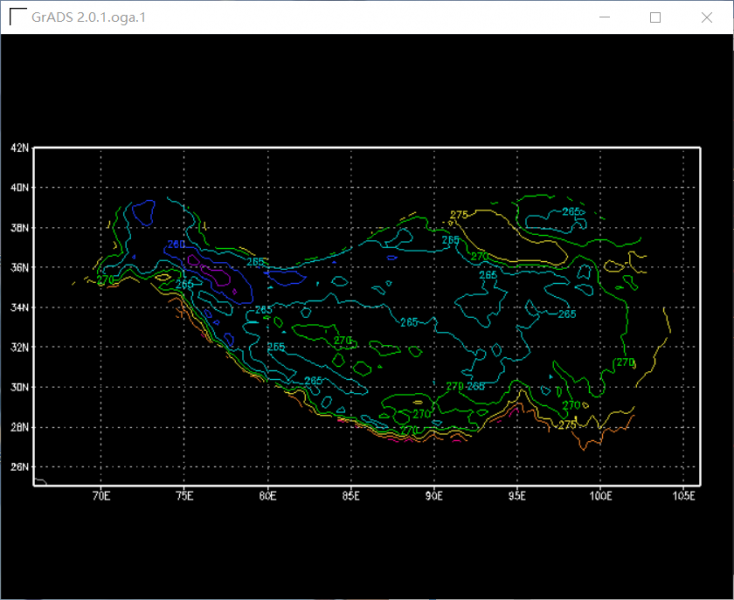734x600 pixels.
Task: Select the 75E longitude axis label
Action: click(184, 495)
